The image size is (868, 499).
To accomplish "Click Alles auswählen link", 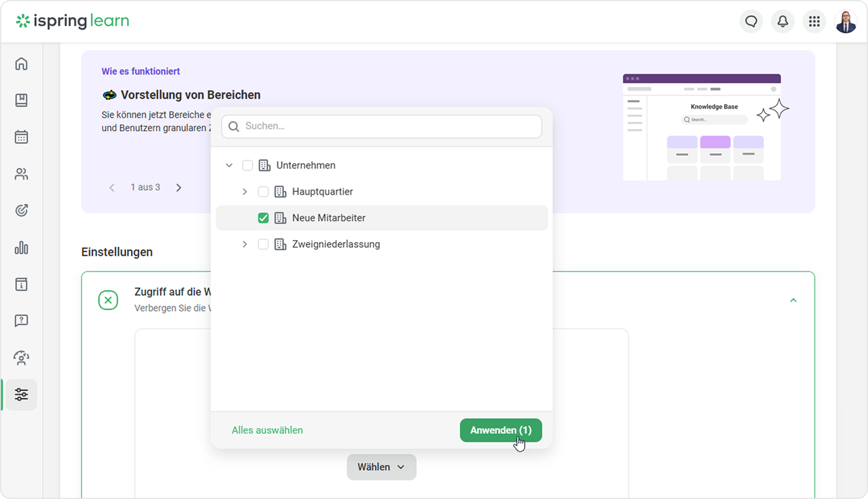I will [x=267, y=431].
